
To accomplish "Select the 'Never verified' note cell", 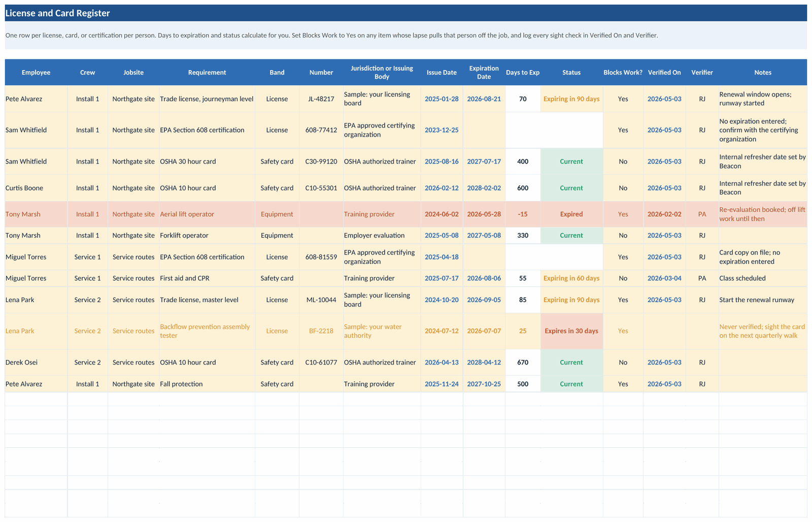I will click(x=763, y=331).
